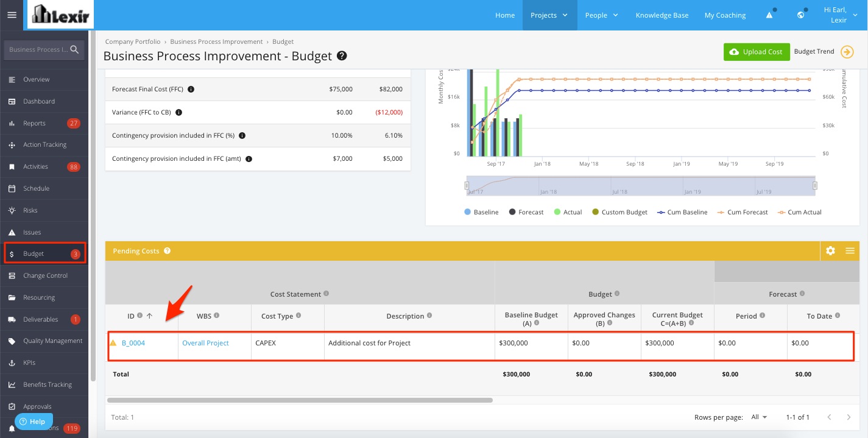Viewport: 868px width, 438px height.
Task: Click info icon beside Period column
Action: (x=763, y=316)
